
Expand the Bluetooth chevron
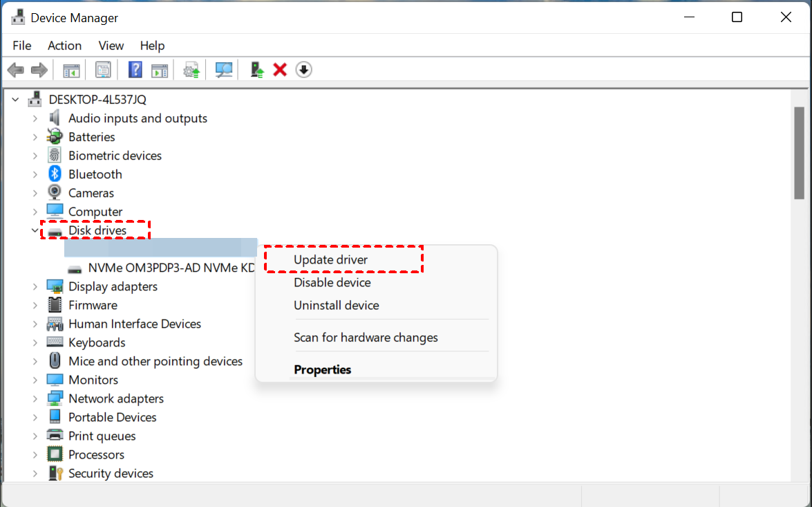(x=35, y=174)
